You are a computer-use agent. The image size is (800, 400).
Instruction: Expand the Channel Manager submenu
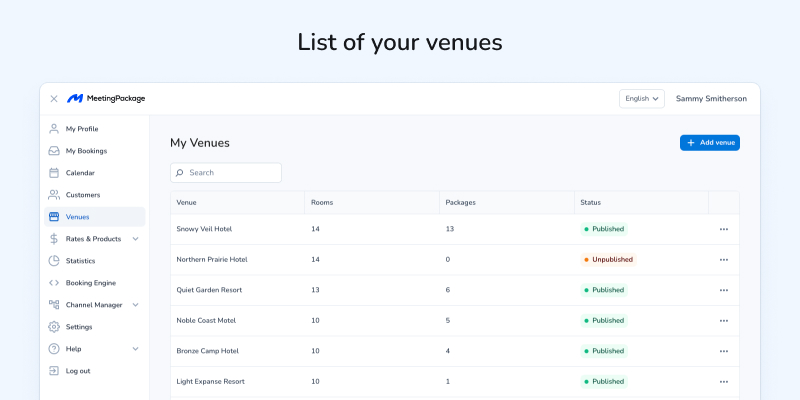click(135, 305)
